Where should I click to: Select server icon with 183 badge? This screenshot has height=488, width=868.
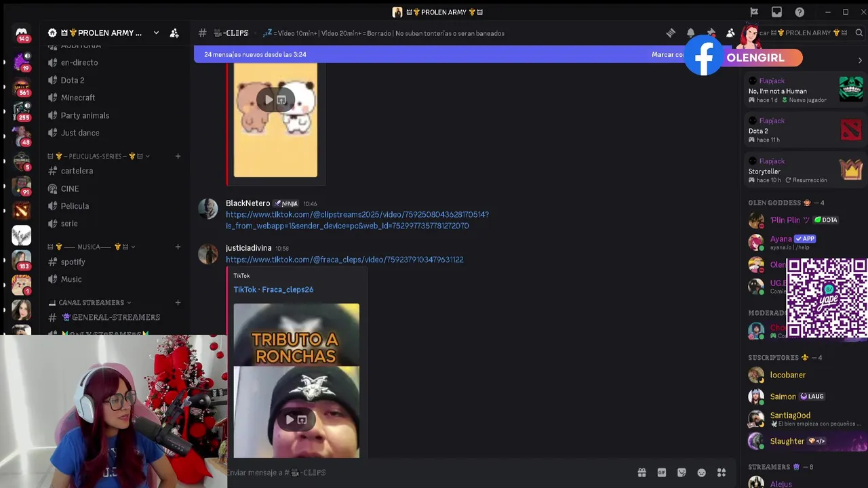click(22, 260)
